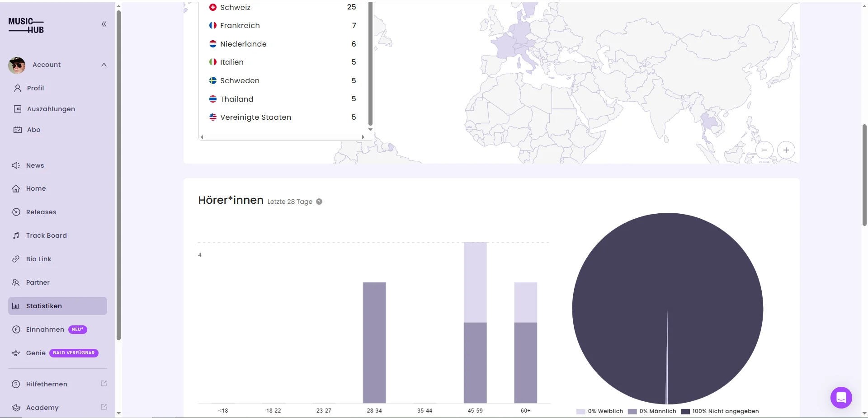Click the Bio Link chain icon
868x418 pixels.
click(16, 259)
